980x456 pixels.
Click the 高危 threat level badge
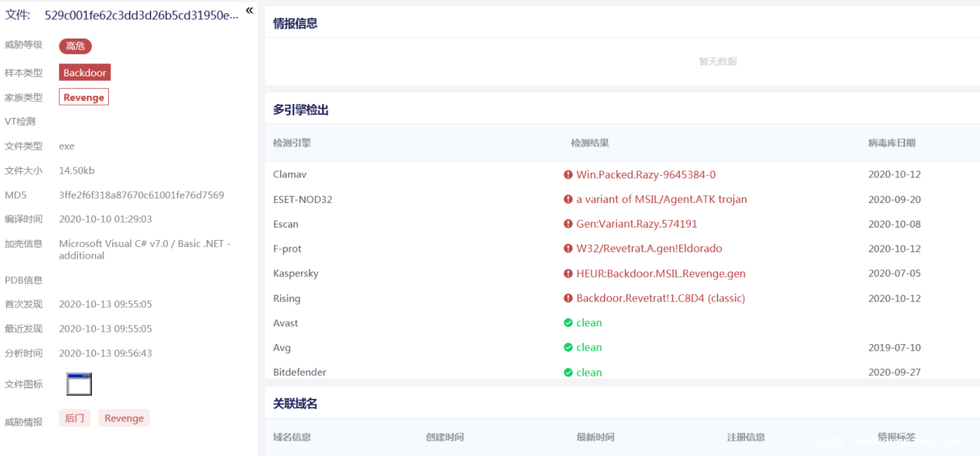pyautogui.click(x=75, y=46)
